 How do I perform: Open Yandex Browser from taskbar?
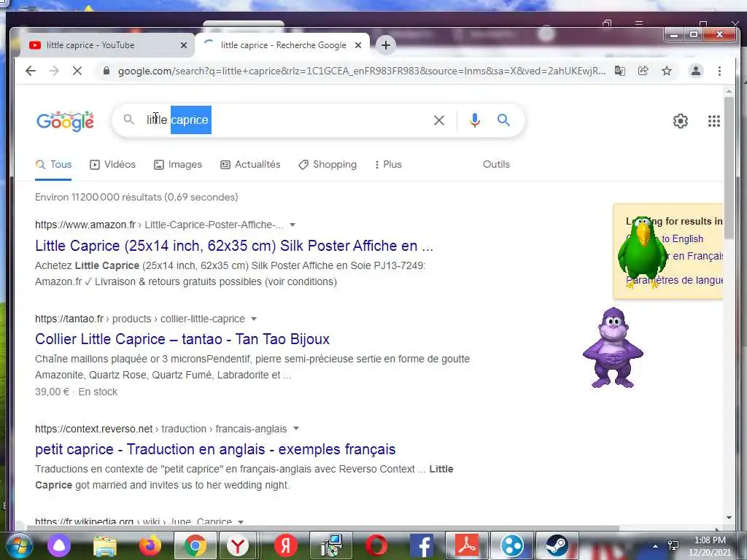(238, 545)
